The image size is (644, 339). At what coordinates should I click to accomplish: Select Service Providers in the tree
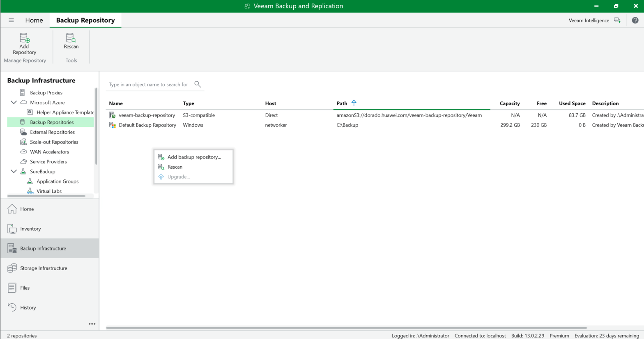(48, 162)
